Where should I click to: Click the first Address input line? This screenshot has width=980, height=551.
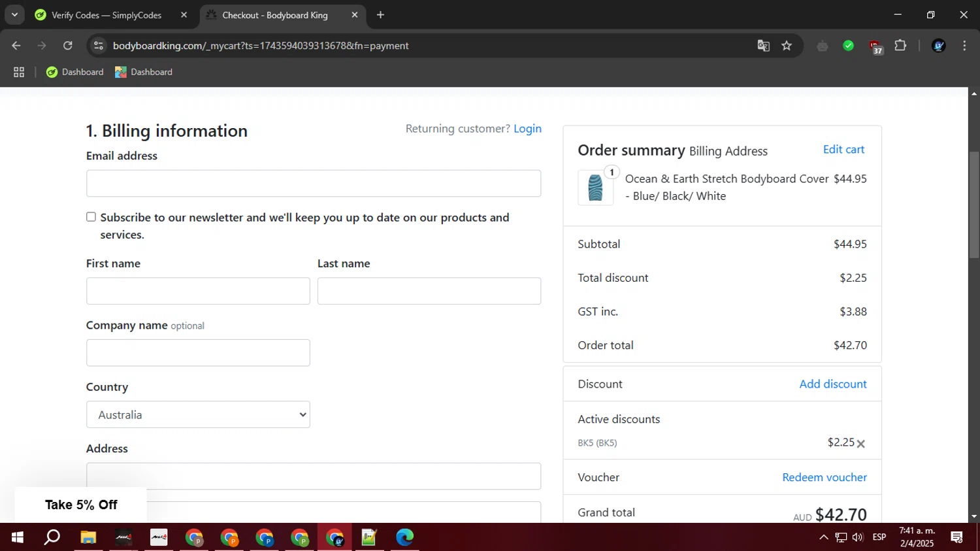pyautogui.click(x=314, y=476)
